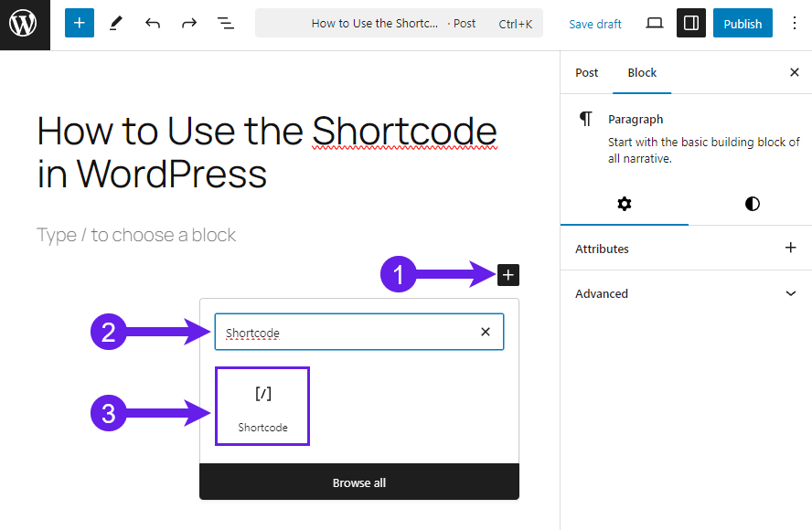812x530 pixels.
Task: Click inside the Shortcode search field
Action: pyautogui.click(x=358, y=332)
